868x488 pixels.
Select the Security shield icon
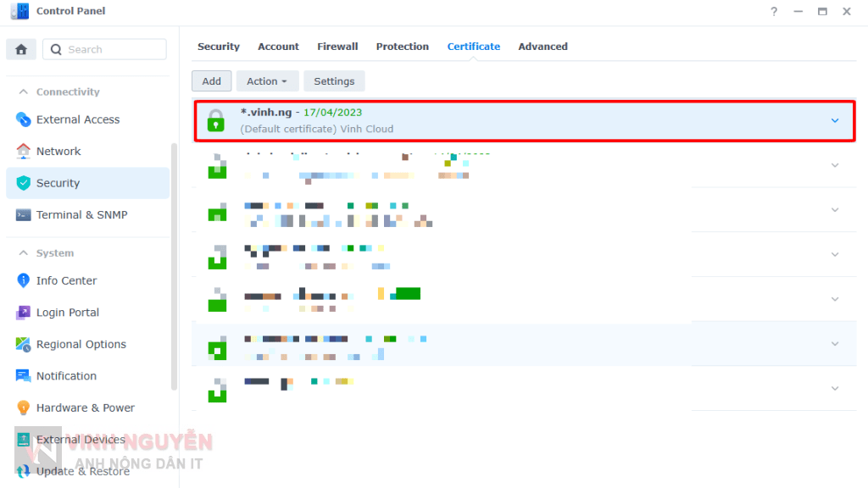(x=23, y=183)
